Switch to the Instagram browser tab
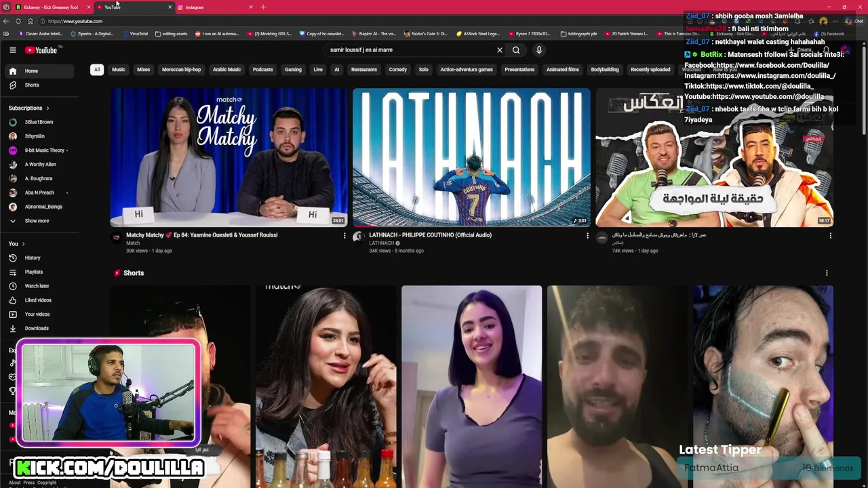 tap(214, 7)
